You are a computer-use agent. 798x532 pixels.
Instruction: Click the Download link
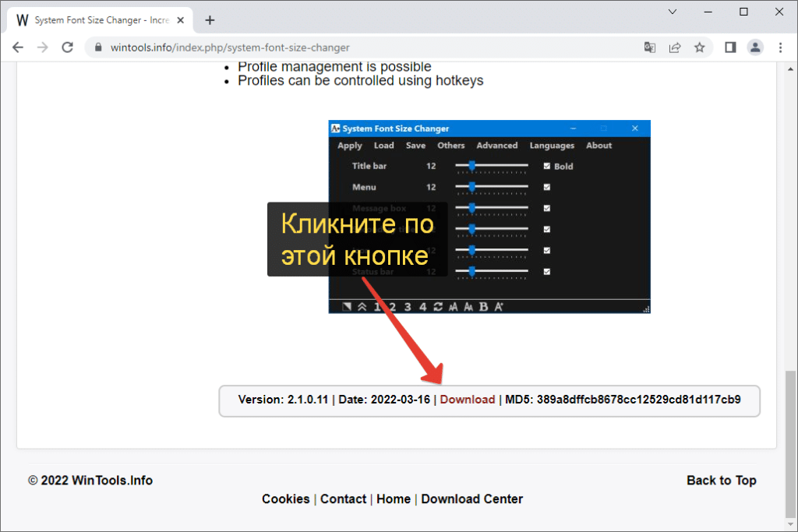point(468,400)
